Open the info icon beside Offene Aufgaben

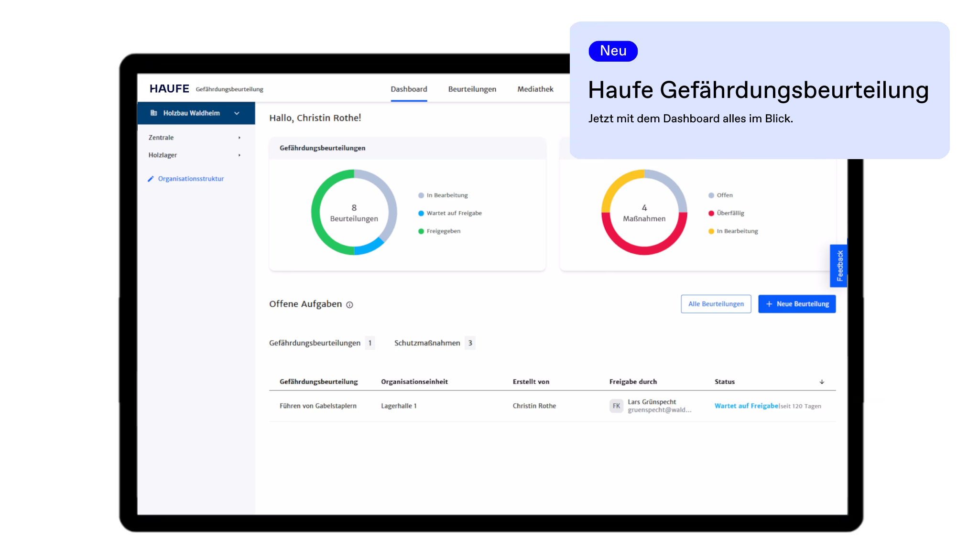tap(349, 305)
